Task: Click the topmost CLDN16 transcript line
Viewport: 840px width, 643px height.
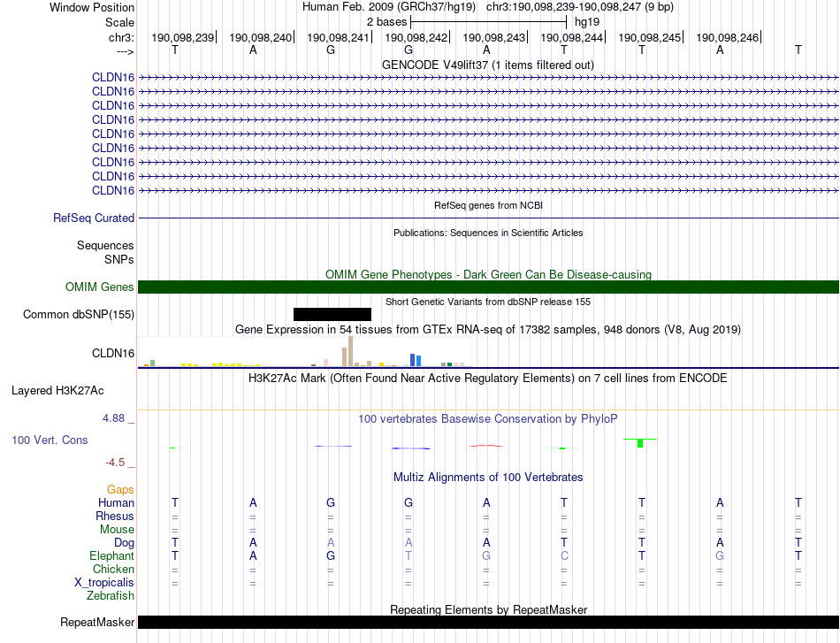Action: [488, 78]
